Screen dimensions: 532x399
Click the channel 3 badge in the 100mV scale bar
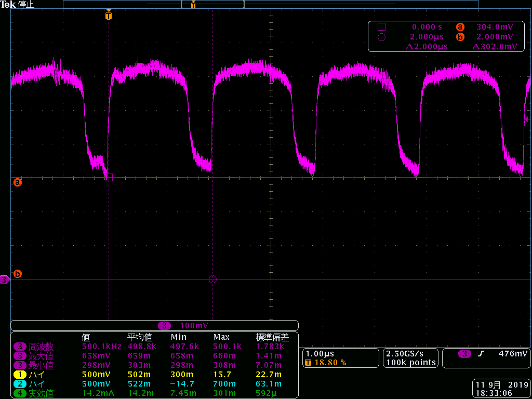(165, 326)
